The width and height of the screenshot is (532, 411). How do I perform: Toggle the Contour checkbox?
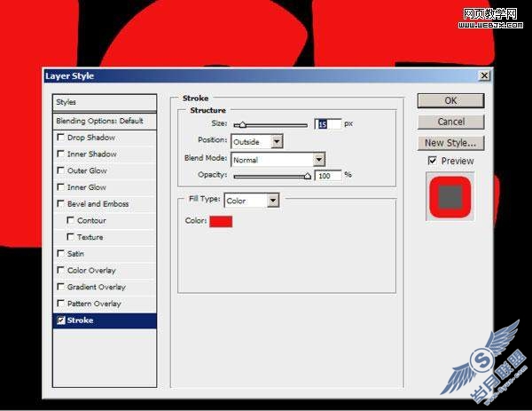pos(71,220)
